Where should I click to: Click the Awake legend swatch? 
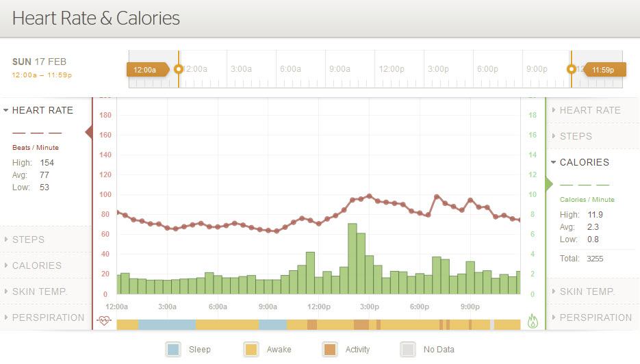[251, 350]
